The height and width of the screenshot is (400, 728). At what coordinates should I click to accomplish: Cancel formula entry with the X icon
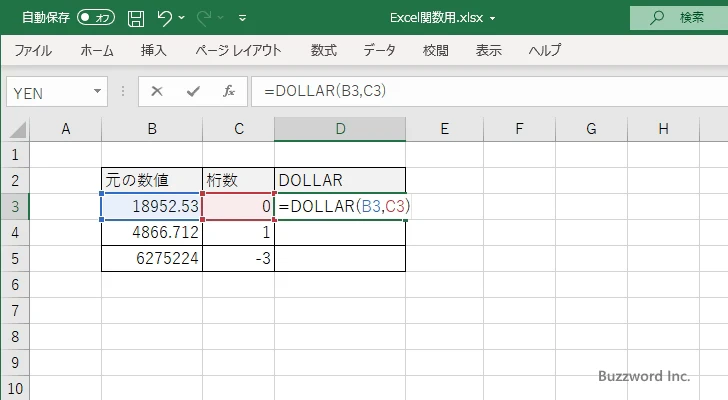tap(156, 91)
